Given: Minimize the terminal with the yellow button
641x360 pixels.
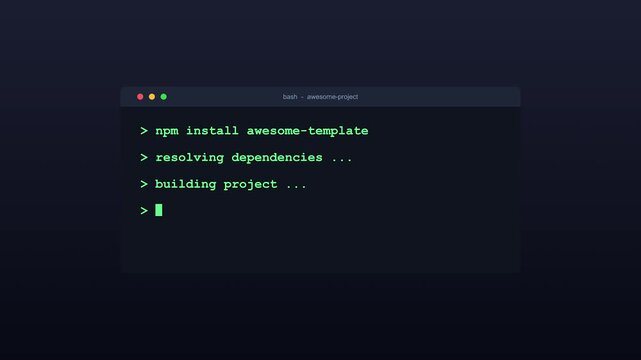Looking at the screenshot, I should click(x=152, y=97).
